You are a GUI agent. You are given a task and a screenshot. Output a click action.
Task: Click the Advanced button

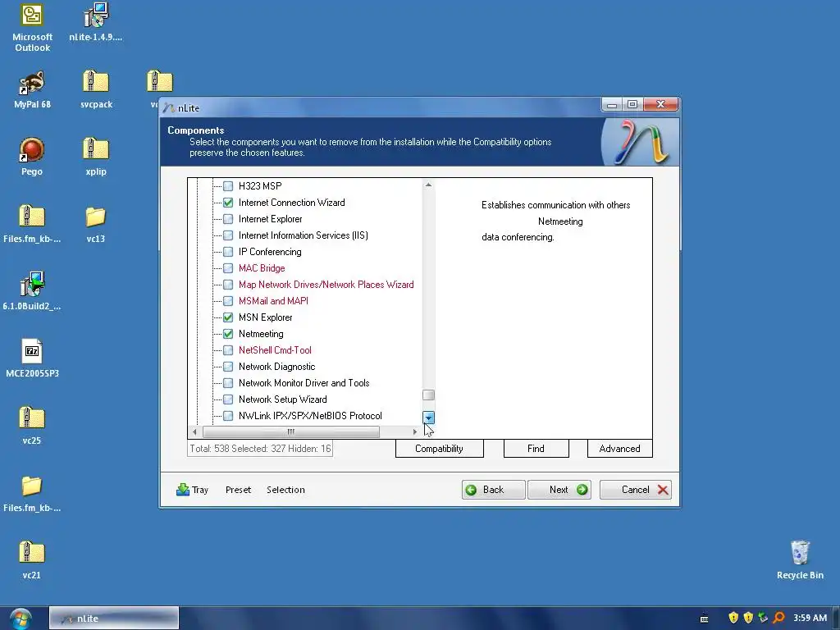[x=620, y=449]
